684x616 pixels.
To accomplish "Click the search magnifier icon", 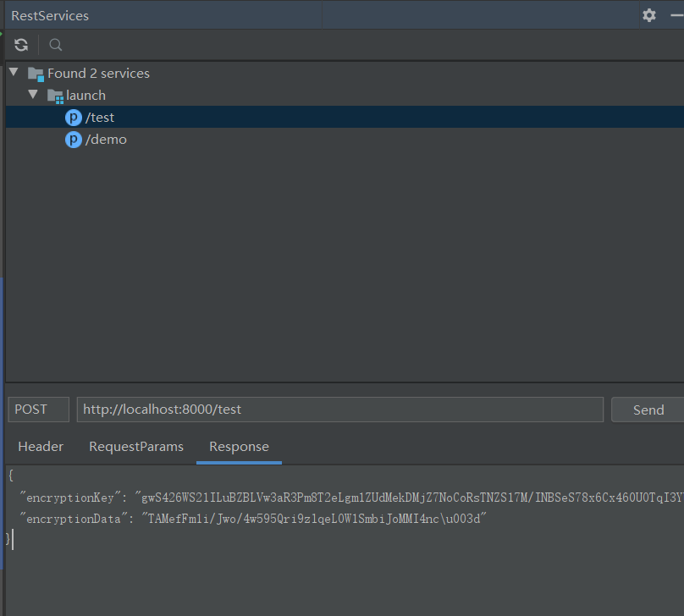I will coord(55,45).
